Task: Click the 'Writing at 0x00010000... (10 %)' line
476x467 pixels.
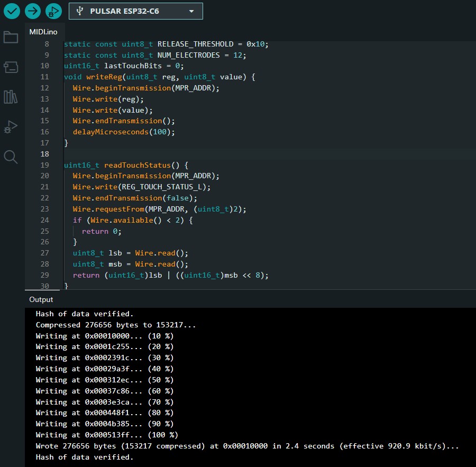Action: 104,336
